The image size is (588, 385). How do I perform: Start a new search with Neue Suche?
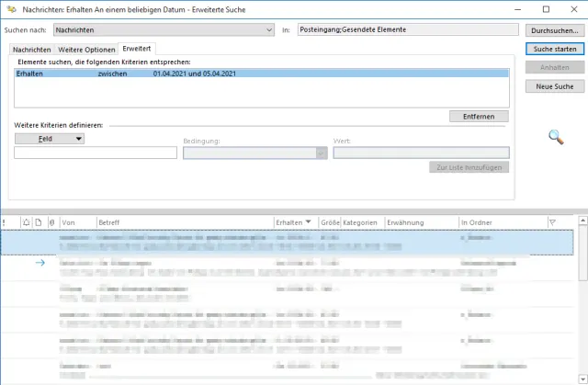click(x=554, y=86)
